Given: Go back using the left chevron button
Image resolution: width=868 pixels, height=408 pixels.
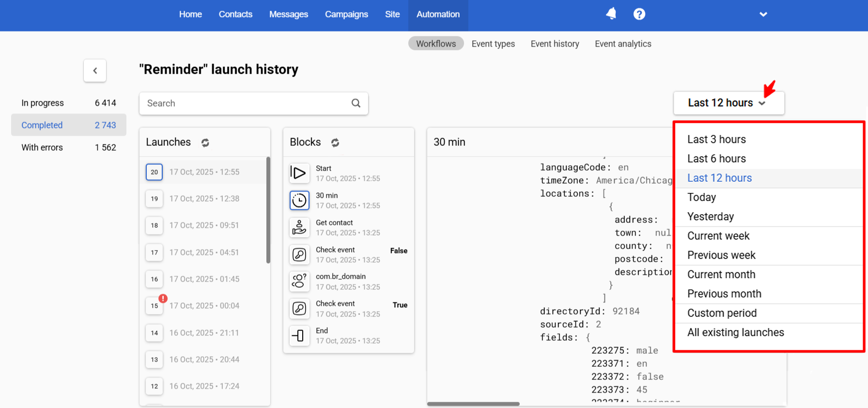Looking at the screenshot, I should pyautogui.click(x=95, y=71).
